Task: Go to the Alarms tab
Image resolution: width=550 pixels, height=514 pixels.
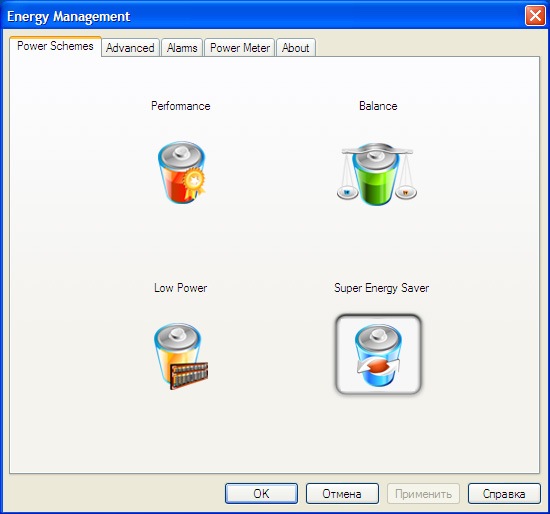Action: click(182, 48)
